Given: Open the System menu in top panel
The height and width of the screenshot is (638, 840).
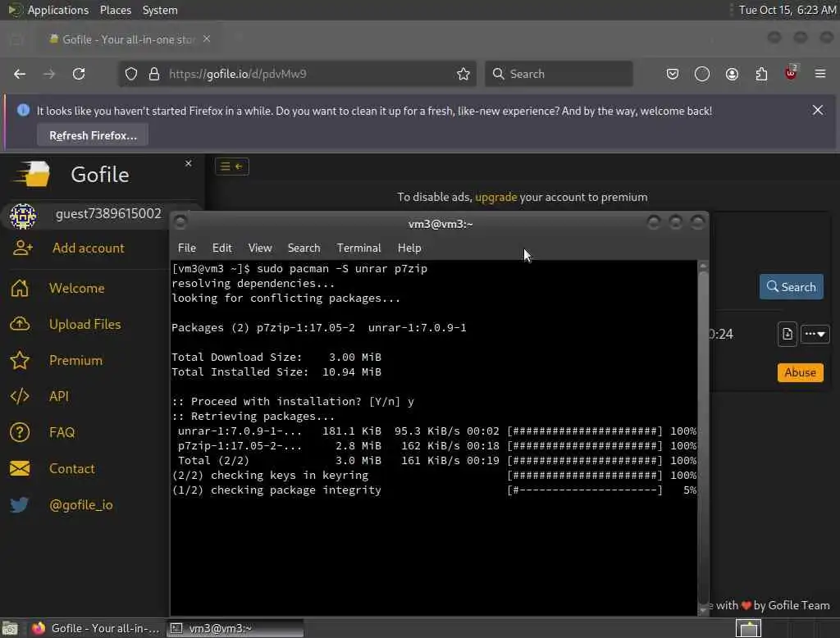Looking at the screenshot, I should pos(160,10).
